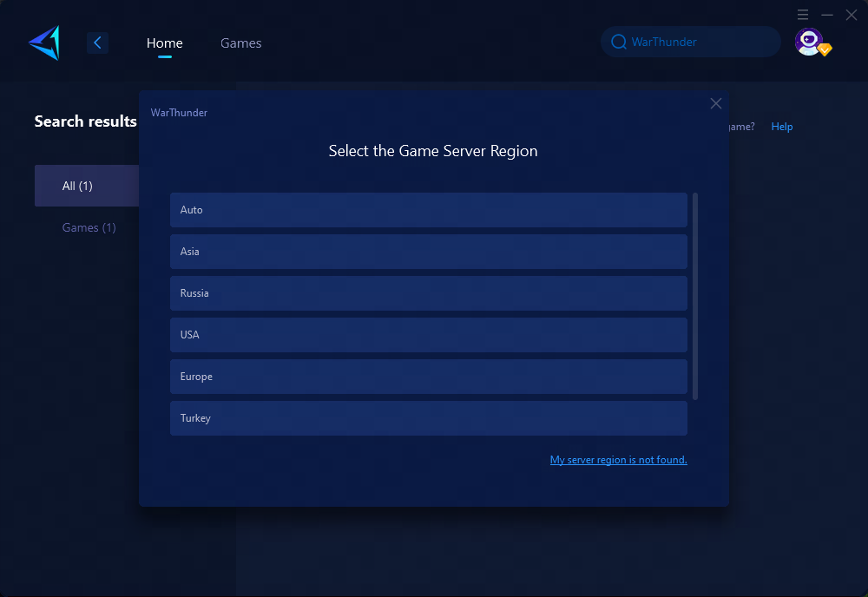The height and width of the screenshot is (597, 868).
Task: Click the region list scrollbar
Action: [695, 295]
